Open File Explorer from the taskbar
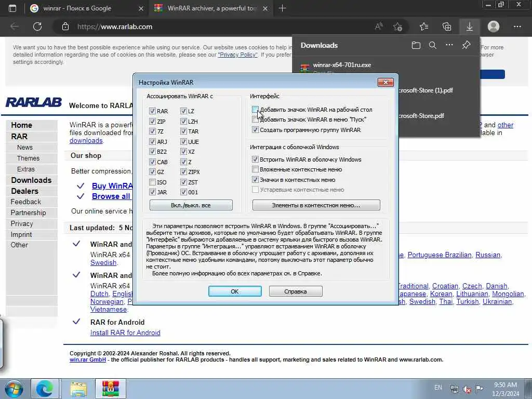Screen dimensions: 532x399 pyautogui.click(x=79, y=389)
